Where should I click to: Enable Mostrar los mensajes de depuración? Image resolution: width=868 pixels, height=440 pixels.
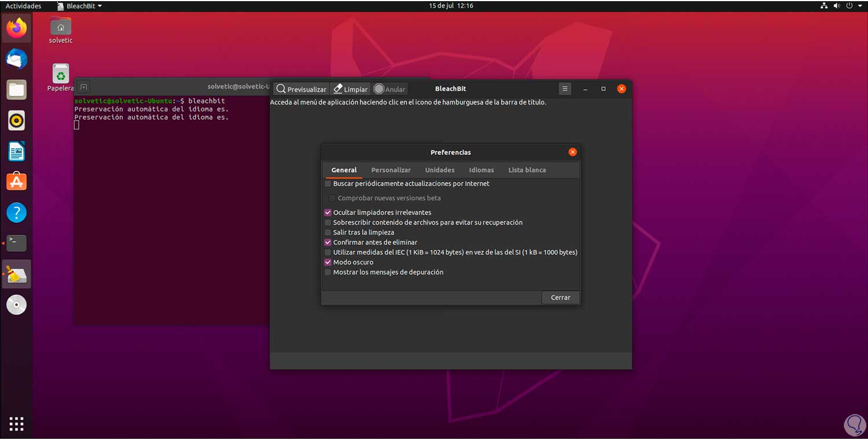point(328,272)
